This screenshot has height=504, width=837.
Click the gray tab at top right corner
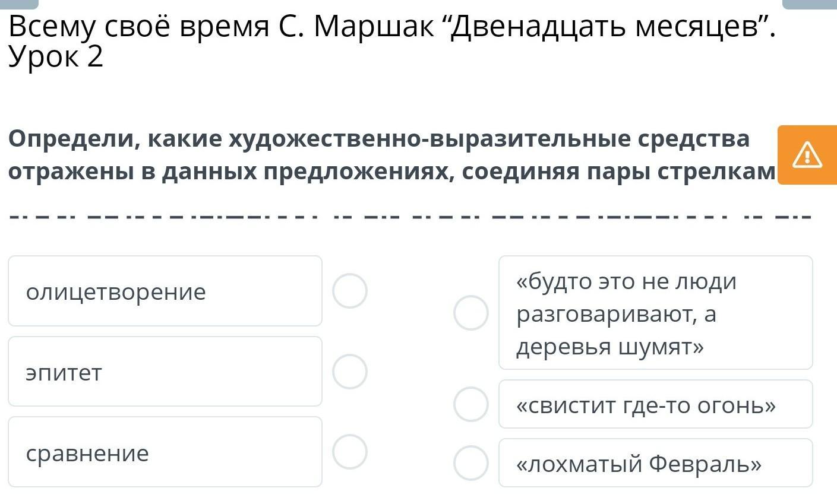click(x=810, y=4)
